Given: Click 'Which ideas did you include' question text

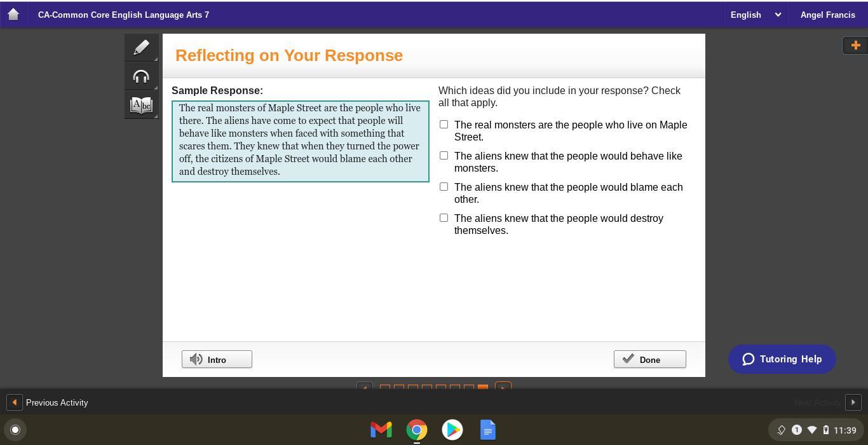Looking at the screenshot, I should point(559,97).
